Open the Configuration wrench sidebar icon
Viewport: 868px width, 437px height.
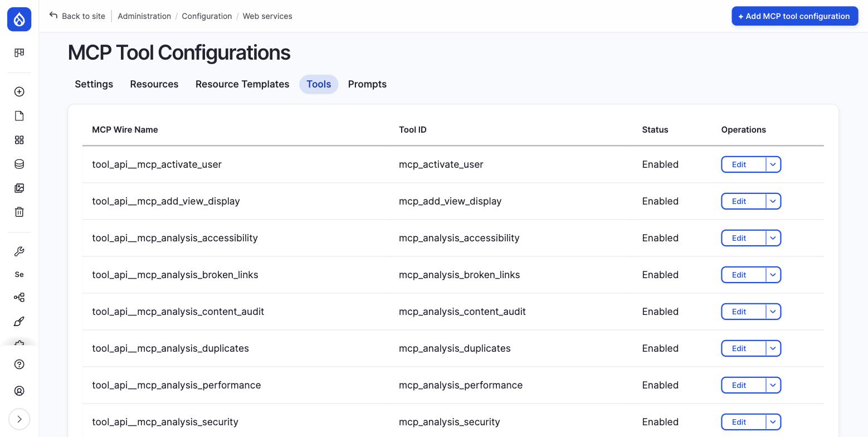(19, 251)
